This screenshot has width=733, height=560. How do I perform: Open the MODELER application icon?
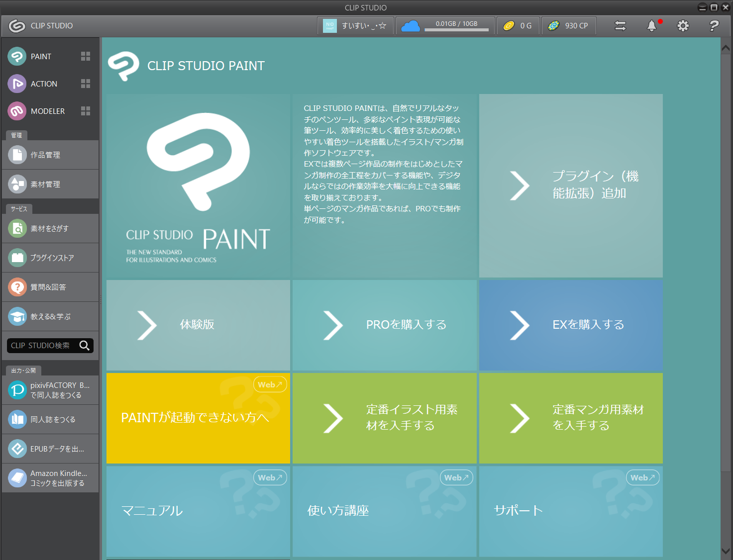(x=17, y=111)
